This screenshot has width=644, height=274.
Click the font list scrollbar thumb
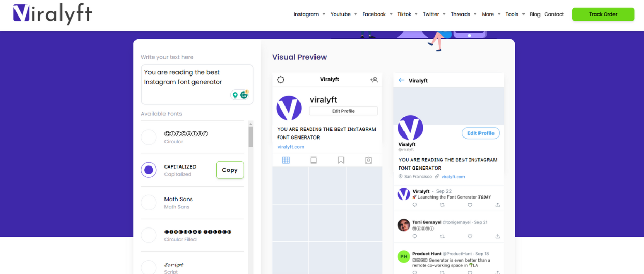click(251, 137)
